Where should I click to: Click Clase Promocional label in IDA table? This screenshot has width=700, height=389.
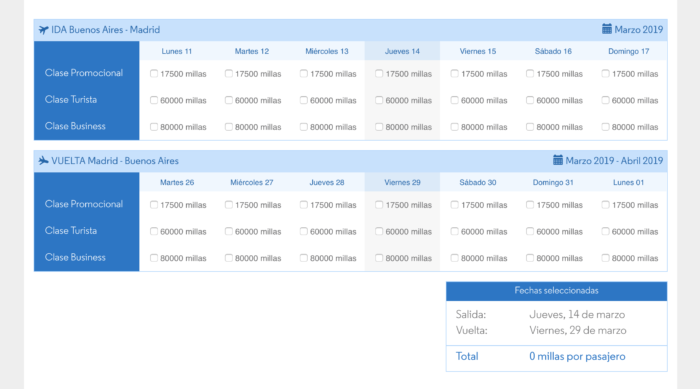click(83, 73)
